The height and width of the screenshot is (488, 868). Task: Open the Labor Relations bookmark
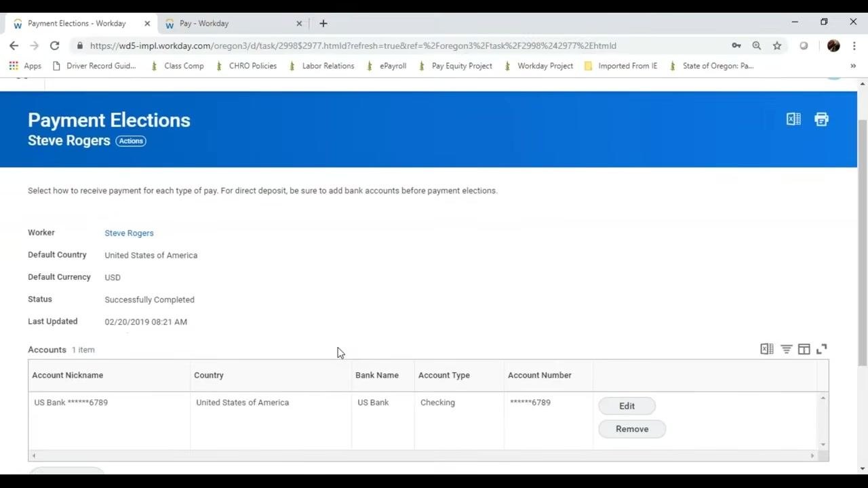click(321, 66)
